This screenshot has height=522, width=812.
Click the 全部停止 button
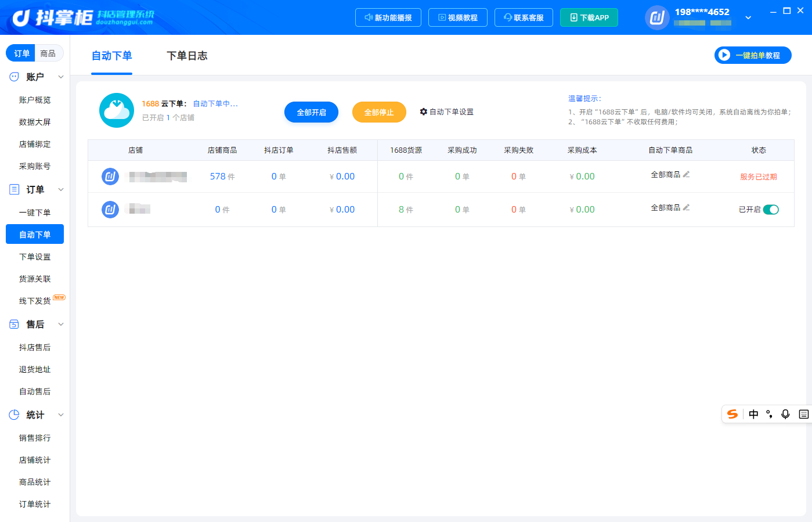click(379, 112)
